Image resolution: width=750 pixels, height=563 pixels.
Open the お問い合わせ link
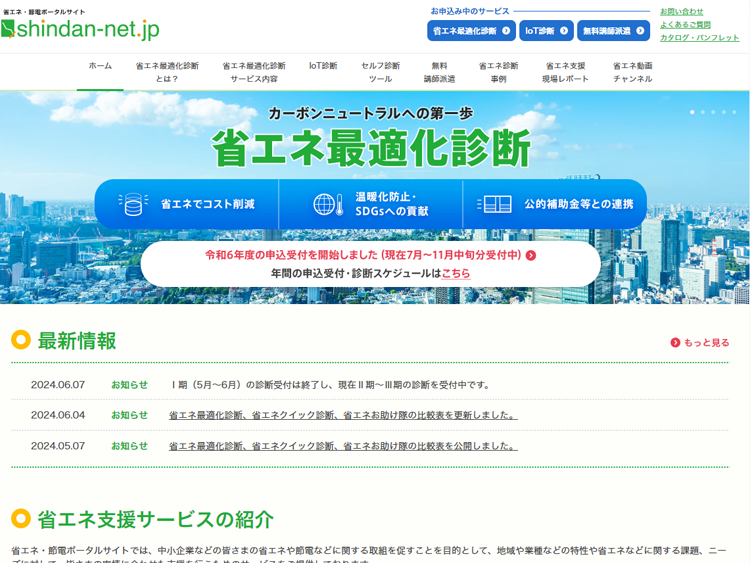pyautogui.click(x=682, y=11)
